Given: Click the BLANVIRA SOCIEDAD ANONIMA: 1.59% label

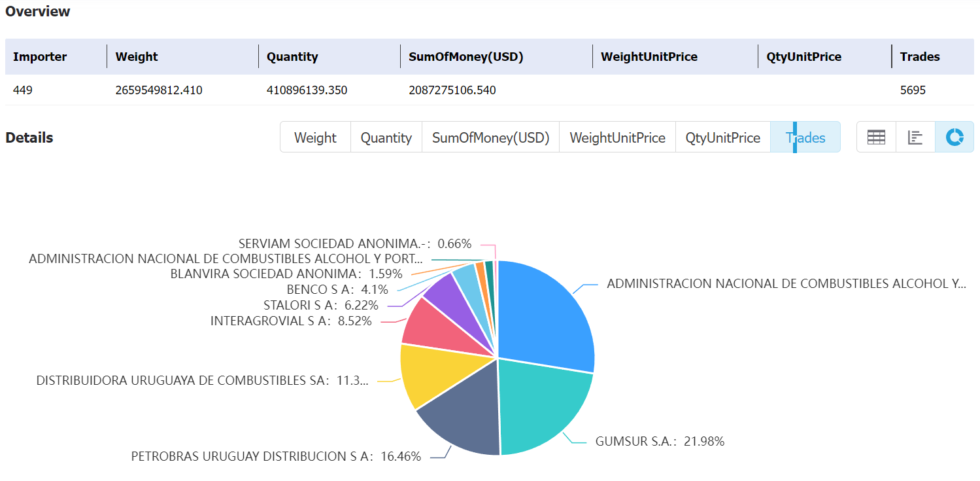Looking at the screenshot, I should pyautogui.click(x=286, y=274).
